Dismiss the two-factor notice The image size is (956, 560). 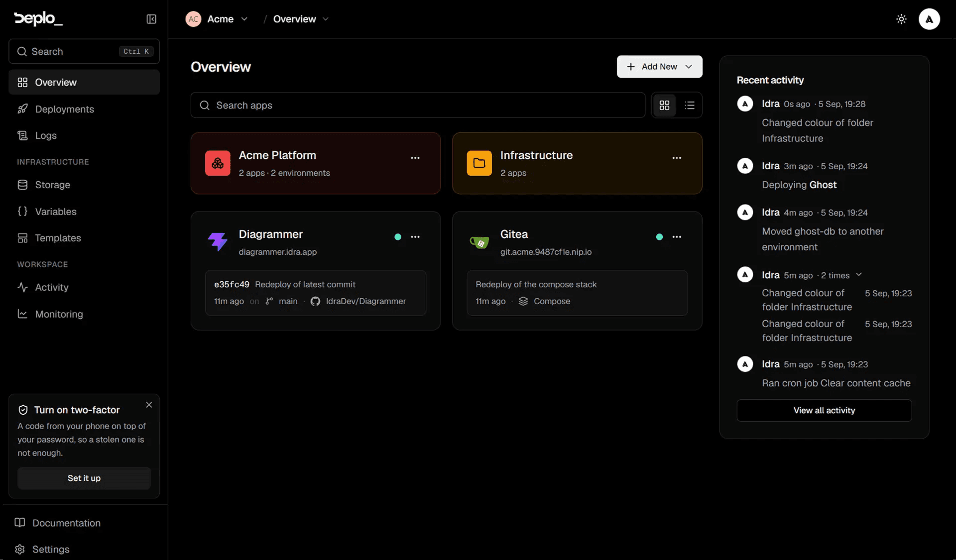(149, 405)
